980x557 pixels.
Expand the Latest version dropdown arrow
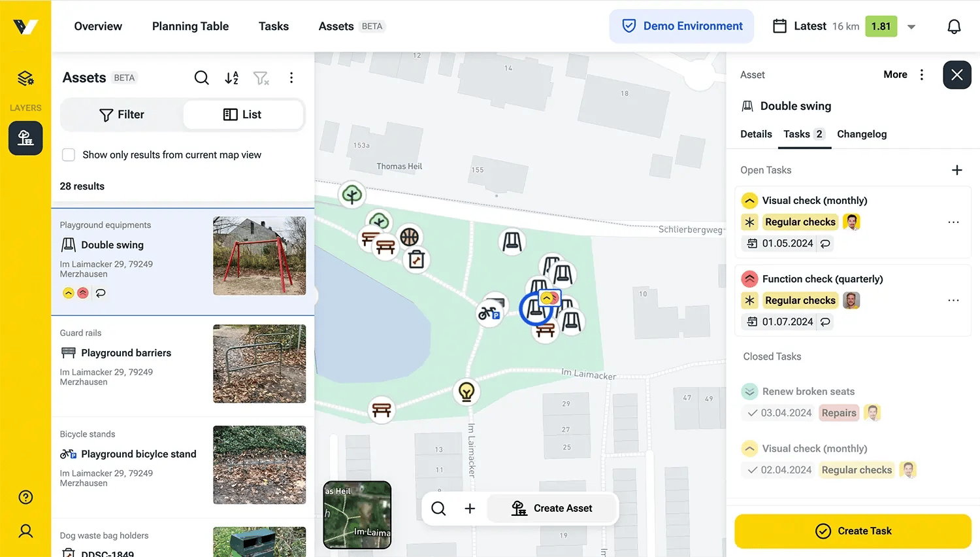[x=911, y=27]
